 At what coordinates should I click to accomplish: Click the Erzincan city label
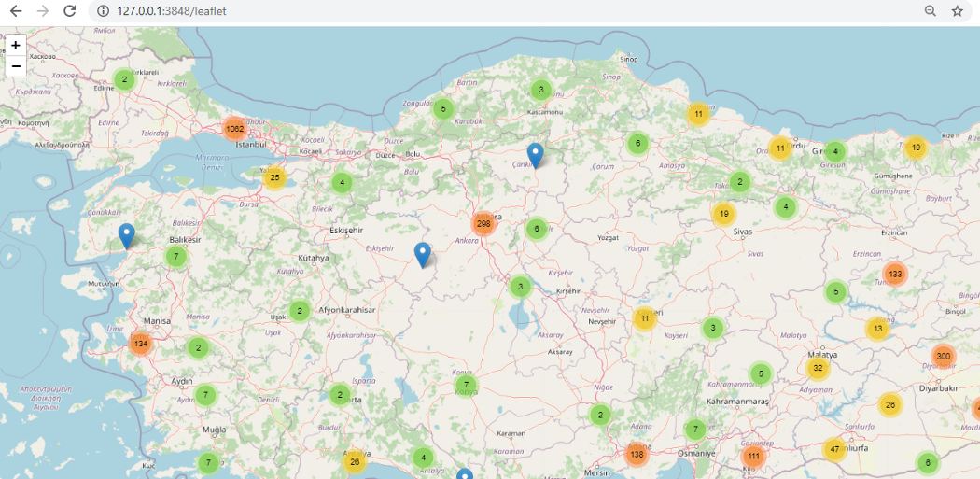pos(892,232)
